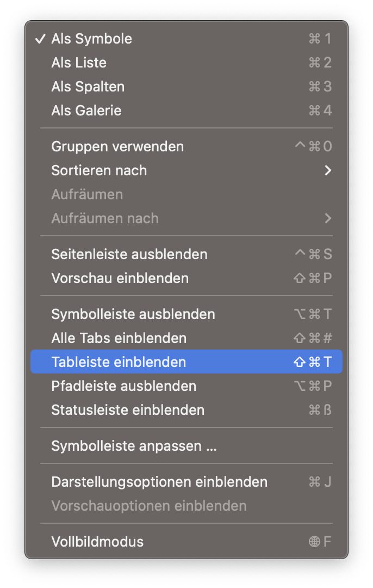Click the globe icon next to Vollbildmodus
The height and width of the screenshot is (588, 373).
point(314,542)
